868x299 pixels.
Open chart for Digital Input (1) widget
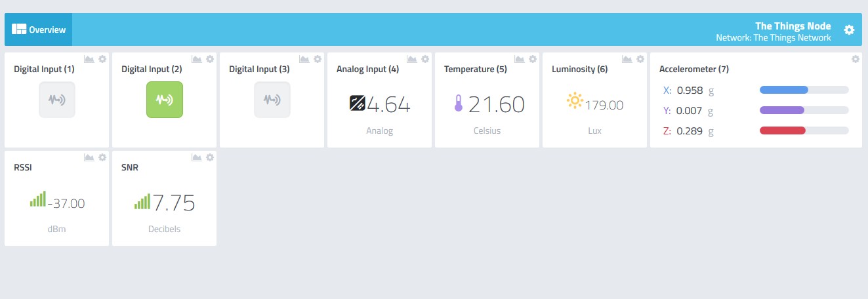pyautogui.click(x=89, y=59)
